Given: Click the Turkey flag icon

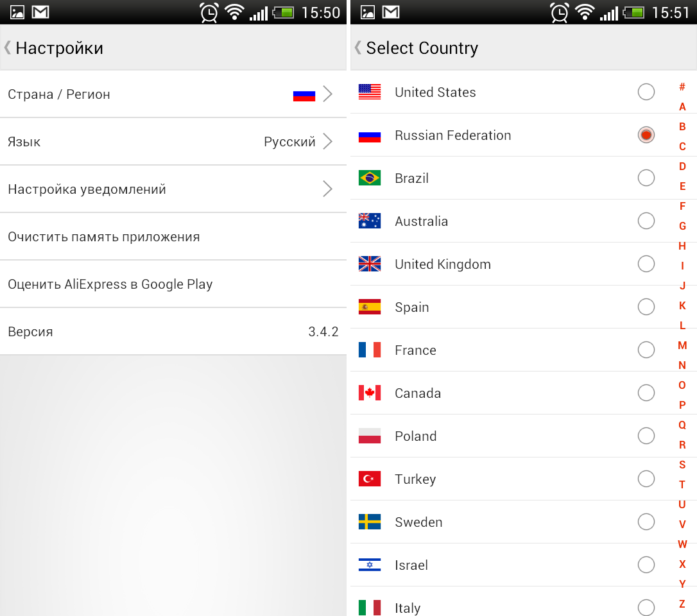Looking at the screenshot, I should 370,479.
